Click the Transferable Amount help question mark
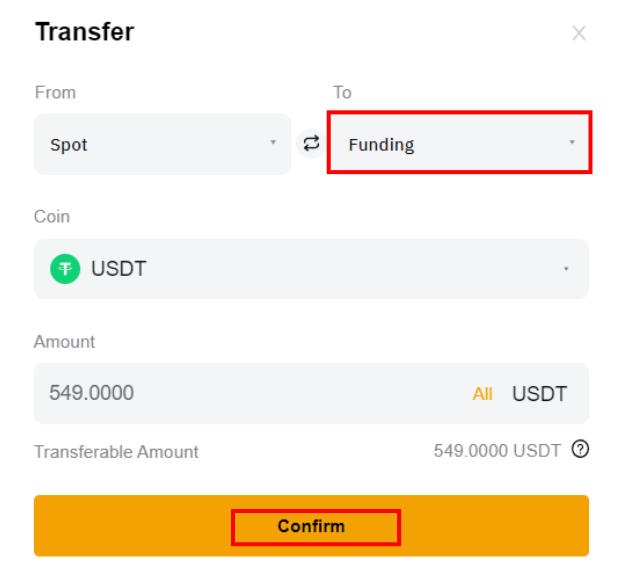The width and height of the screenshot is (627, 566). pyautogui.click(x=580, y=449)
